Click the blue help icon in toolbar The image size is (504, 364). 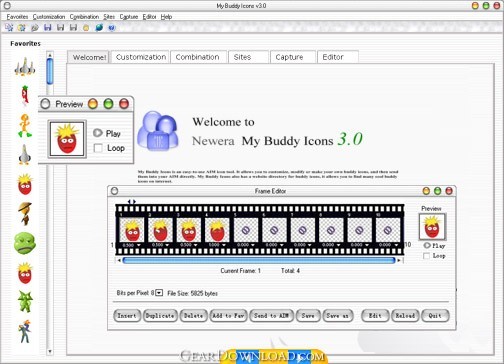tap(112, 28)
